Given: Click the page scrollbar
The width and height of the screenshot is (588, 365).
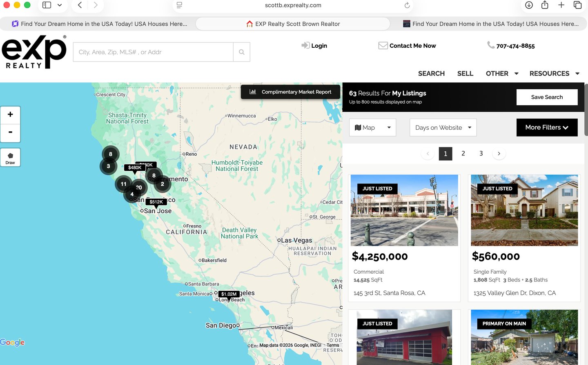Looking at the screenshot, I should 586,110.
